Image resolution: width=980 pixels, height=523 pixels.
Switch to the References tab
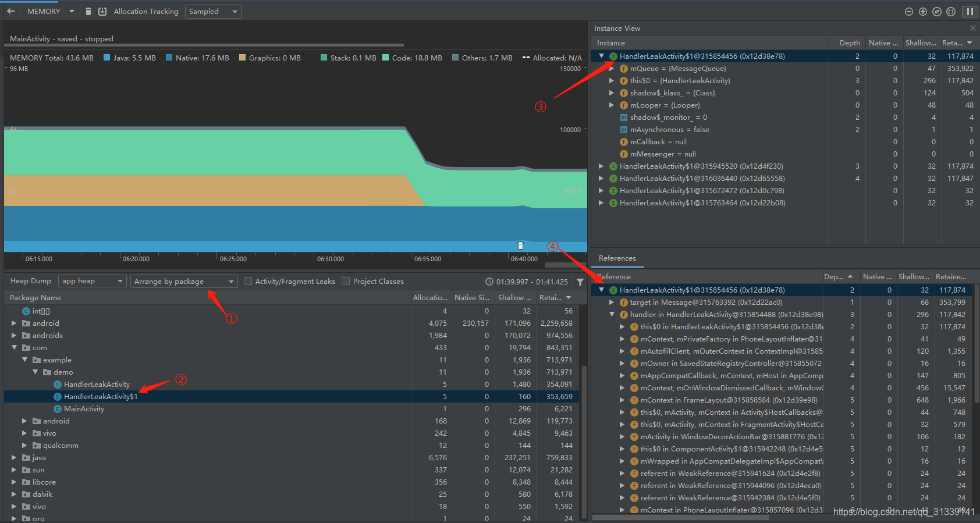click(617, 258)
